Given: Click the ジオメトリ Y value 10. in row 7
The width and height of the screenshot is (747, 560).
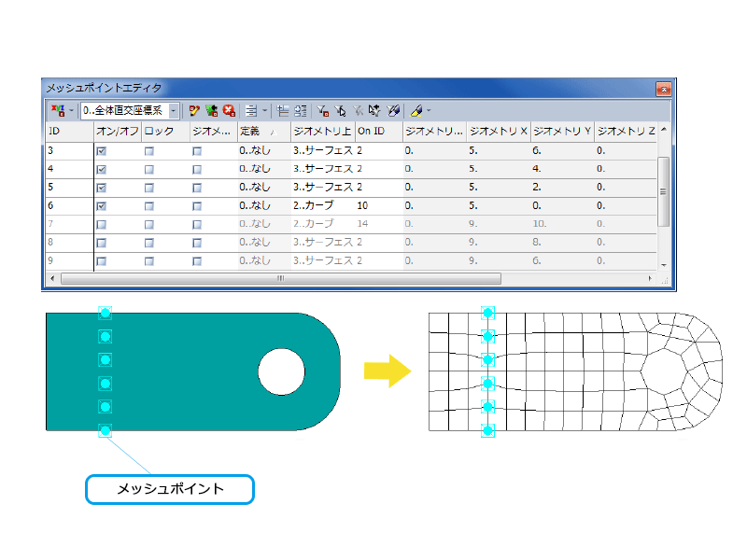Looking at the screenshot, I should (x=540, y=224).
